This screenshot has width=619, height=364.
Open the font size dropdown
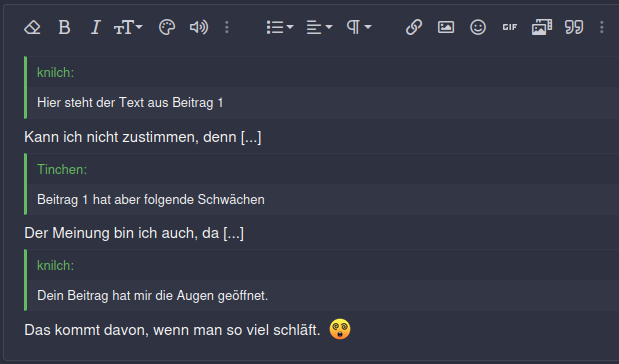point(128,27)
